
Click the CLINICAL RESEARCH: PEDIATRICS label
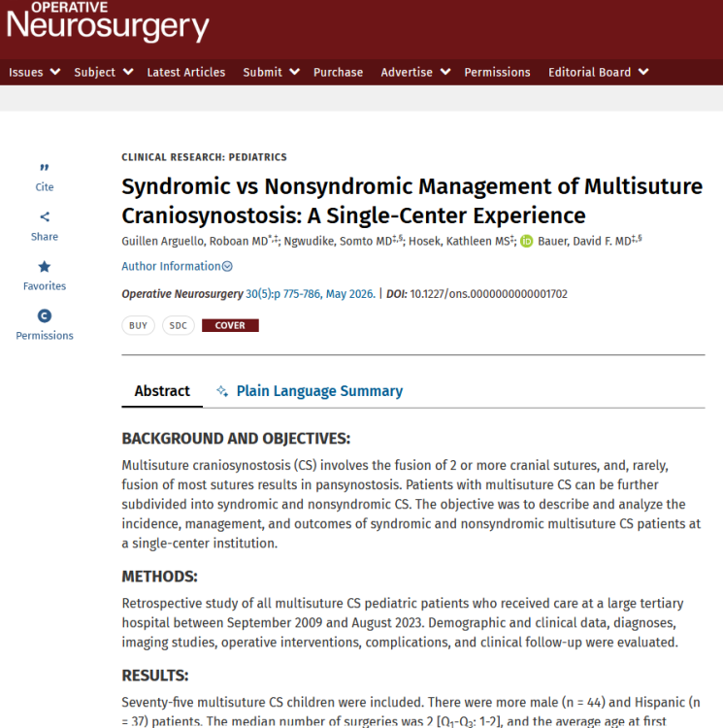(204, 157)
